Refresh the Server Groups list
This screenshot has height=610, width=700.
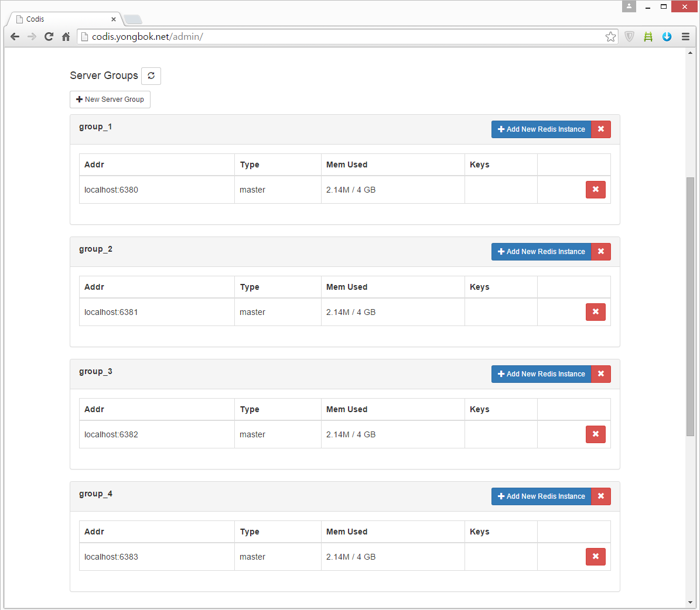pyautogui.click(x=151, y=76)
